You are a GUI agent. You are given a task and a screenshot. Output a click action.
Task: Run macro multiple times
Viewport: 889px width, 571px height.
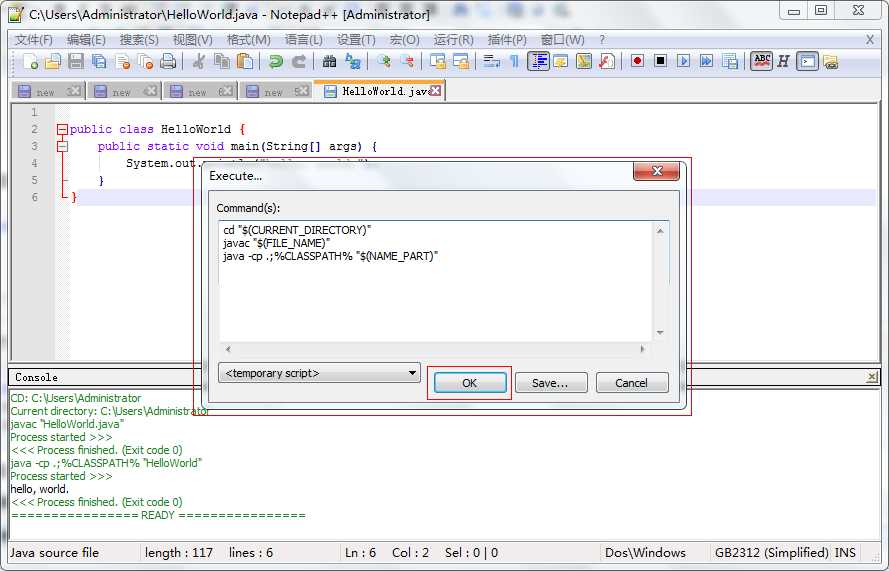(706, 61)
